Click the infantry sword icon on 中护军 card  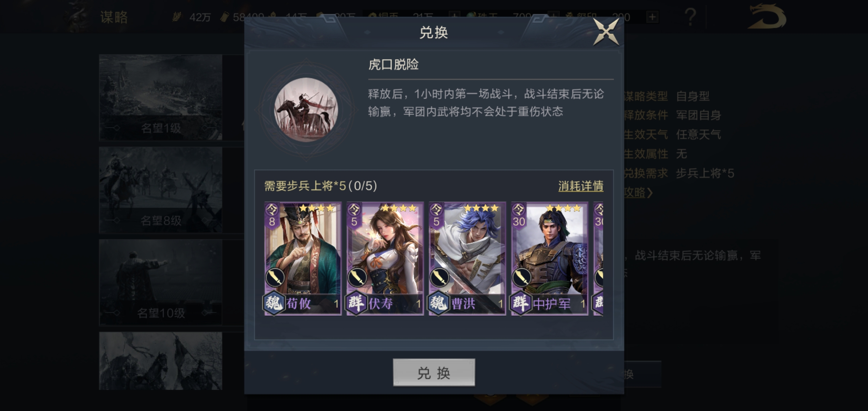point(521,278)
